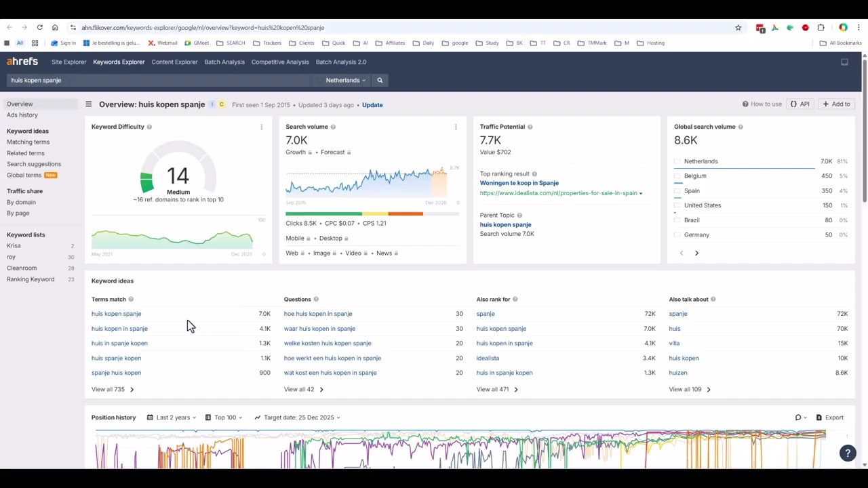Click the top-right layout panel icon
868x488 pixels.
pyautogui.click(x=844, y=62)
